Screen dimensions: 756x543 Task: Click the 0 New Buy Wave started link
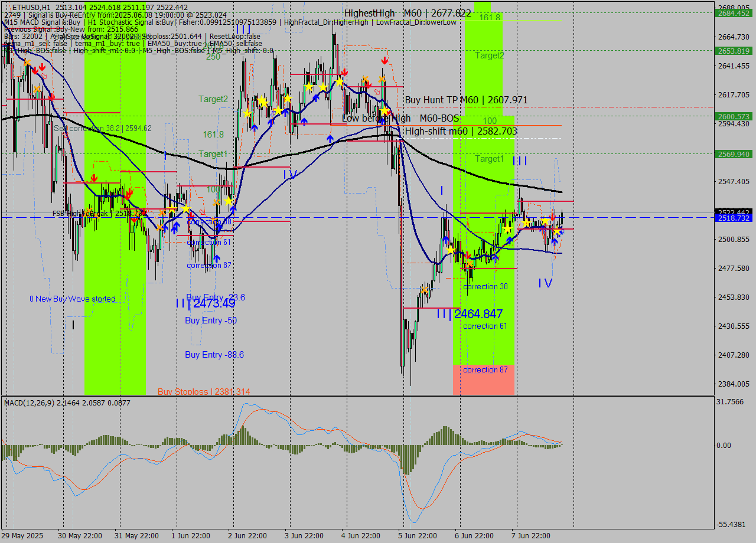pyautogui.click(x=73, y=299)
